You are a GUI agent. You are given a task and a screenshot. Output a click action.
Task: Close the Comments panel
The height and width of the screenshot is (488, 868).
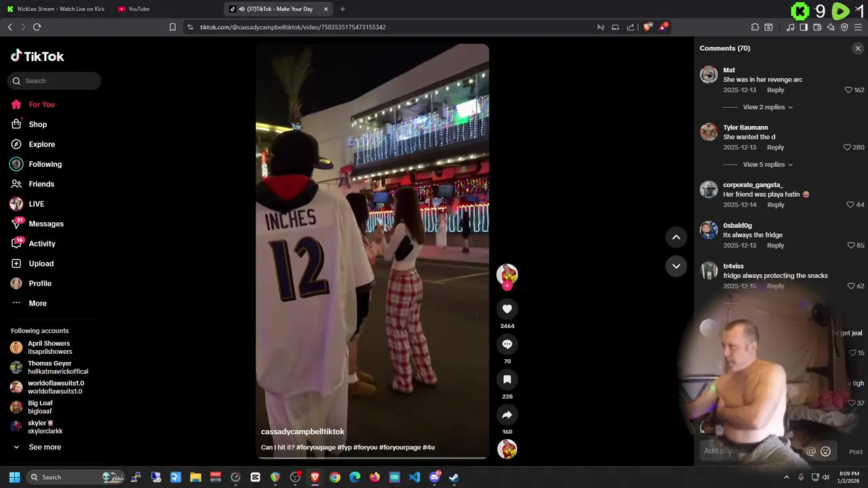pos(858,48)
